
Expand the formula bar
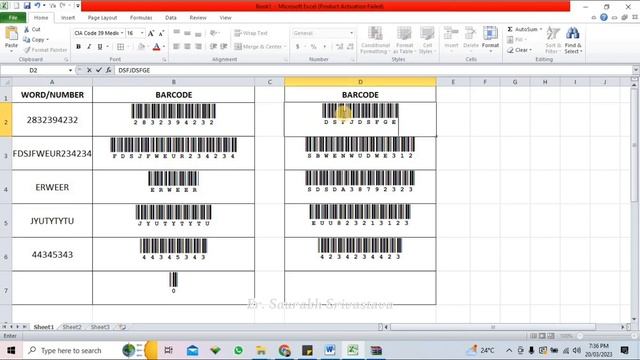pos(636,70)
